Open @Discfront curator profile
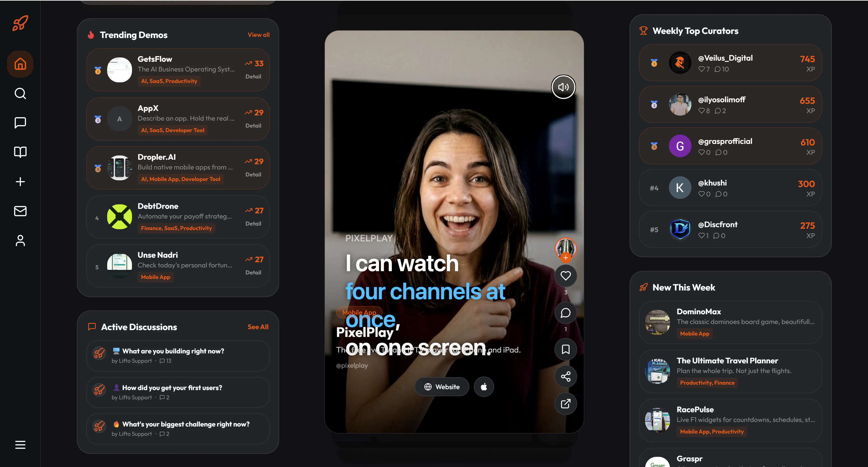This screenshot has width=868, height=467. click(x=730, y=229)
